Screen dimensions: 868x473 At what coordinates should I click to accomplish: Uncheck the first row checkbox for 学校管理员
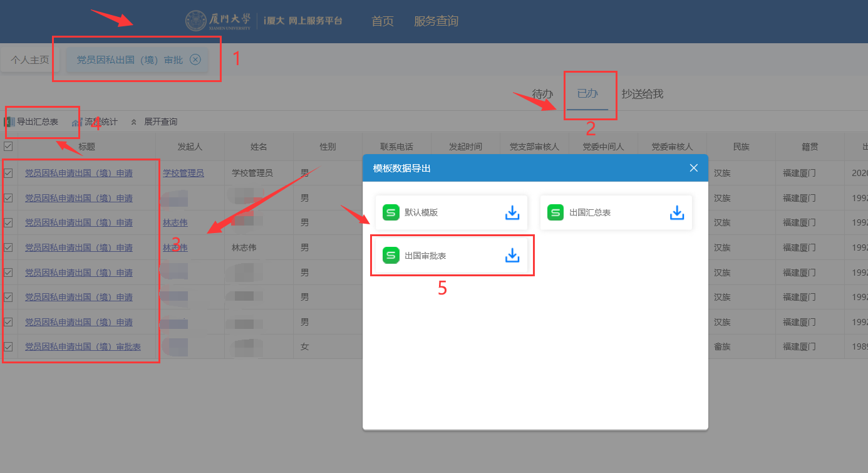pyautogui.click(x=8, y=173)
